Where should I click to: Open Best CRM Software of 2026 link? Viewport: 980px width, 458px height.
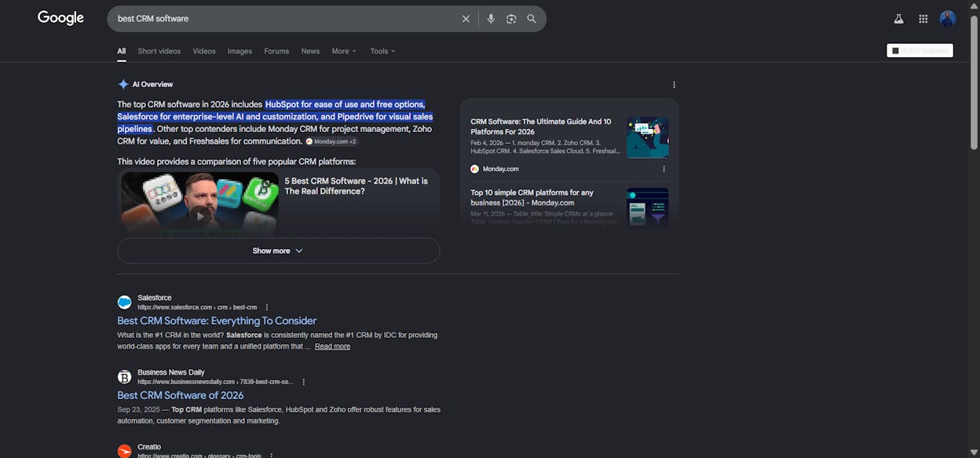pyautogui.click(x=181, y=395)
